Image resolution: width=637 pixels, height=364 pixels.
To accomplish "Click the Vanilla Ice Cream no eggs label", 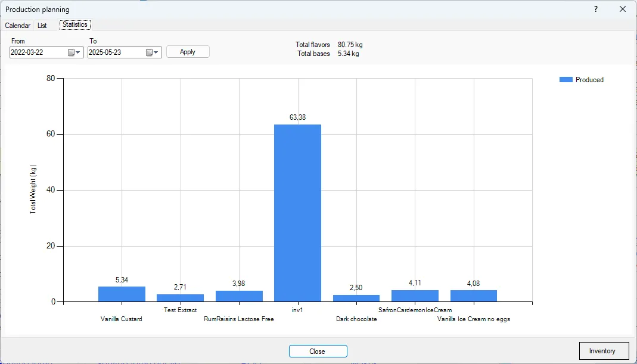I will pyautogui.click(x=474, y=319).
